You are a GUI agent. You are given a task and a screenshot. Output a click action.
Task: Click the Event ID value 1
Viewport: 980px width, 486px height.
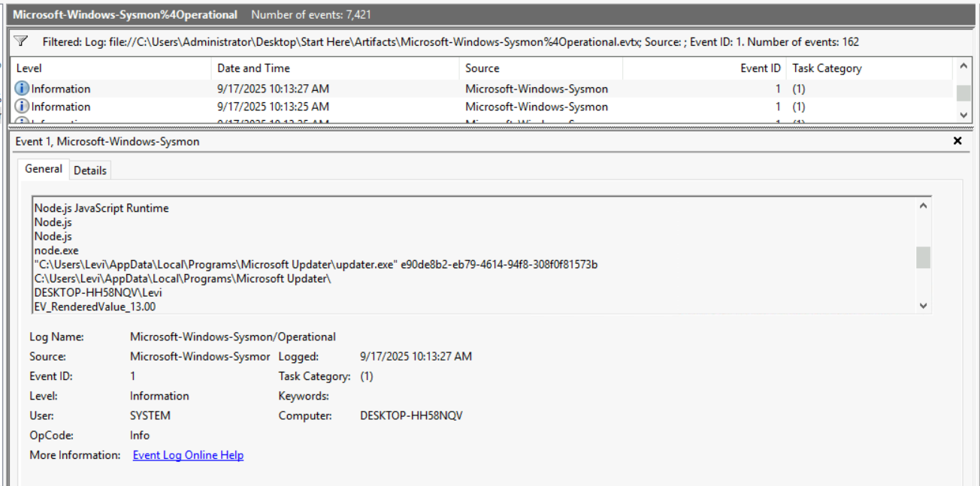pos(133,376)
